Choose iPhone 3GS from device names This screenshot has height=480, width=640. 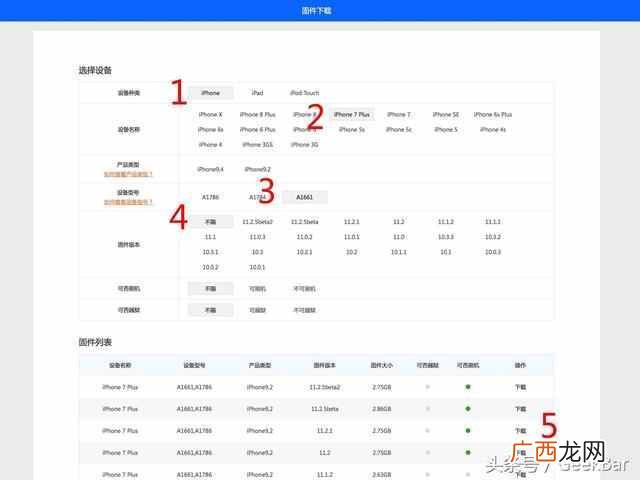pyautogui.click(x=258, y=145)
